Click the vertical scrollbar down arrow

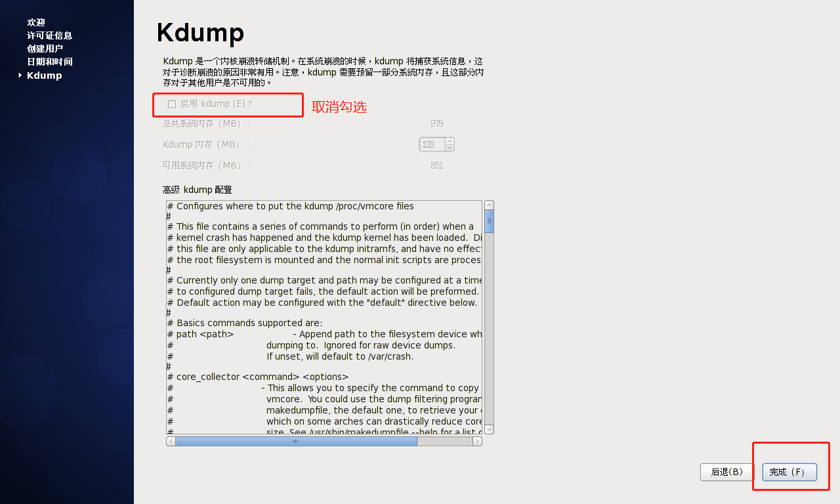pos(489,429)
